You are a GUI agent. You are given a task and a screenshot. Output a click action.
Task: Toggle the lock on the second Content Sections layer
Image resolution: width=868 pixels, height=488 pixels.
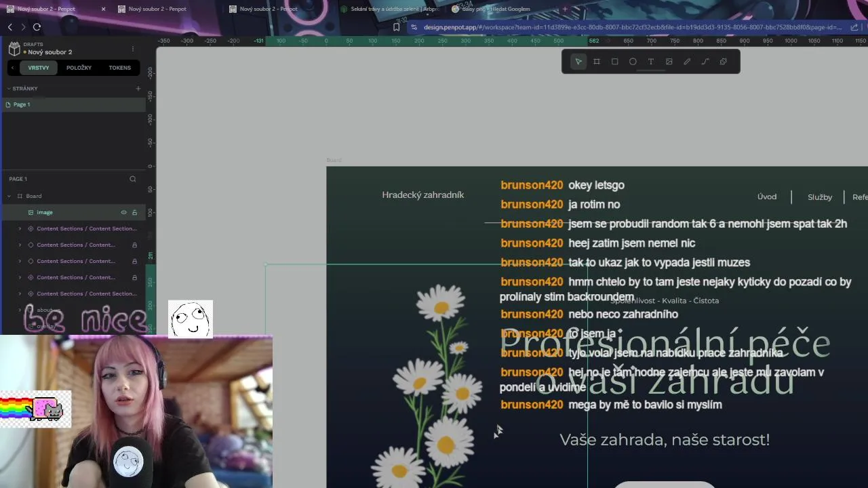pos(134,245)
